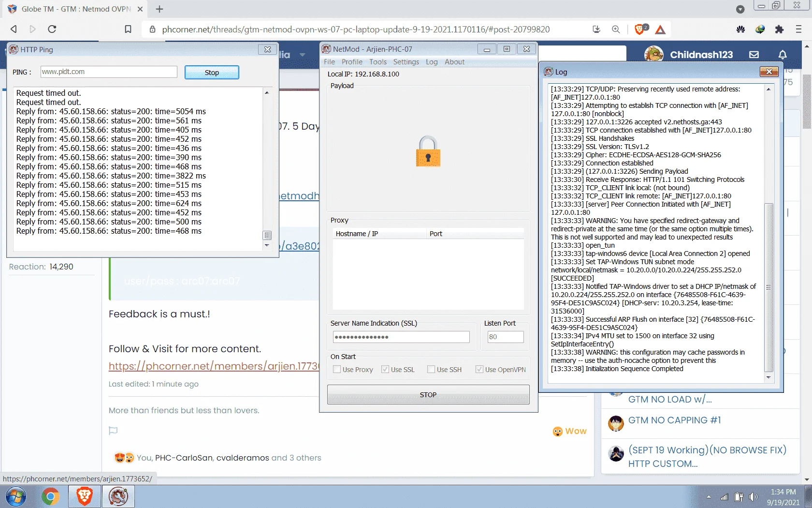Click the Log window scrollbar down arrow
This screenshot has width=812, height=508.
click(768, 377)
